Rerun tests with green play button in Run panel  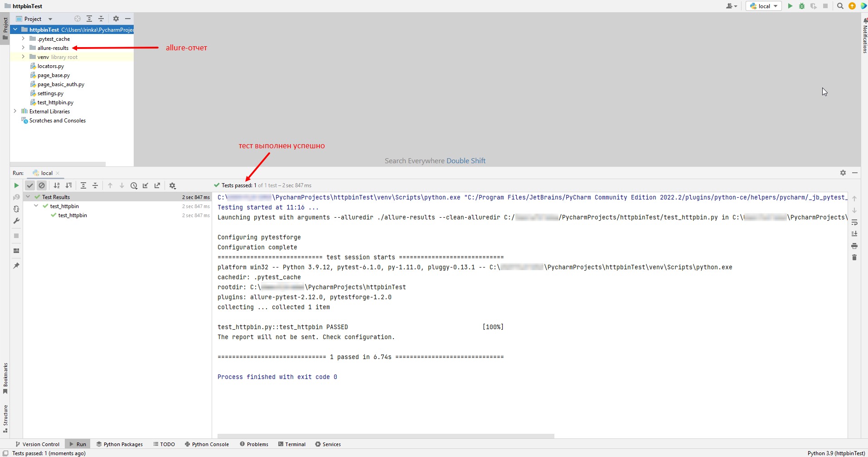click(x=16, y=185)
